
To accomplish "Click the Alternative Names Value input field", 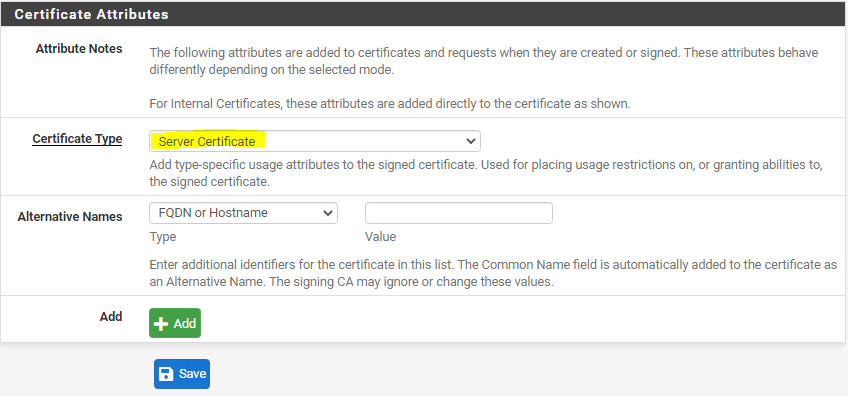I will point(459,213).
